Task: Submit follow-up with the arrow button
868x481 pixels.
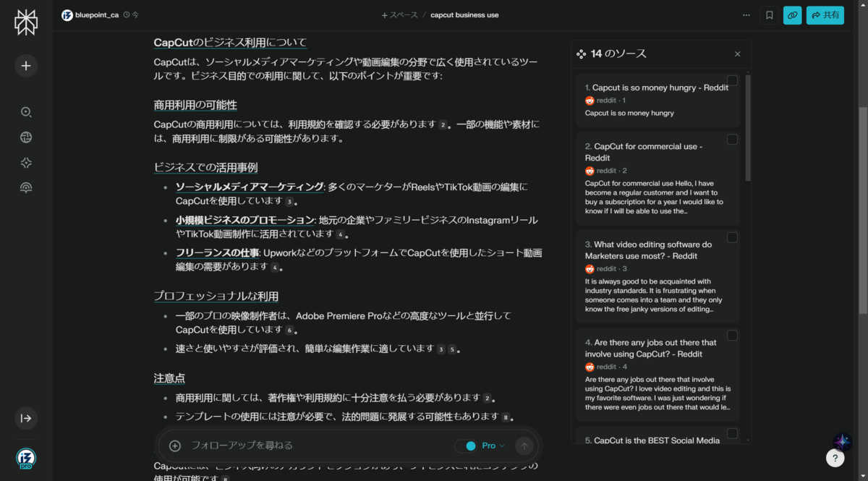Action: pyautogui.click(x=524, y=446)
